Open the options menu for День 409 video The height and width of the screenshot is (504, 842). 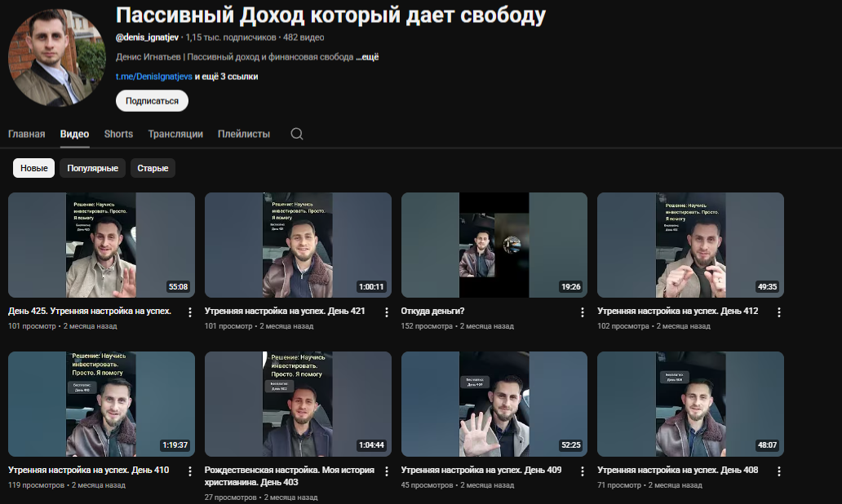coord(582,471)
